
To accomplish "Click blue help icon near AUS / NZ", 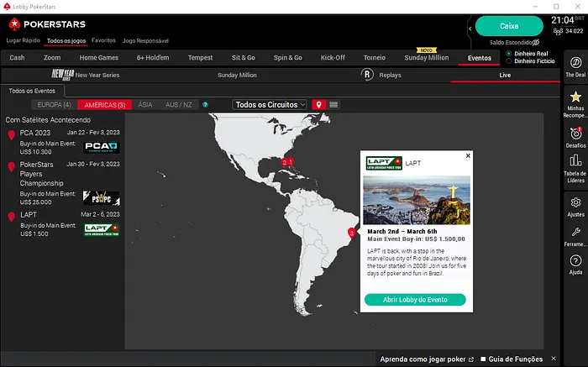I will click(205, 105).
